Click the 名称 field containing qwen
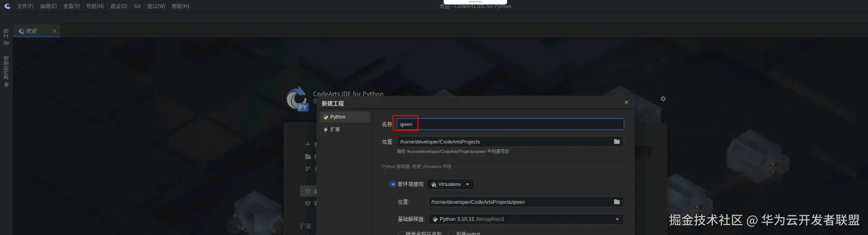This screenshot has height=235, width=868. pyautogui.click(x=510, y=124)
